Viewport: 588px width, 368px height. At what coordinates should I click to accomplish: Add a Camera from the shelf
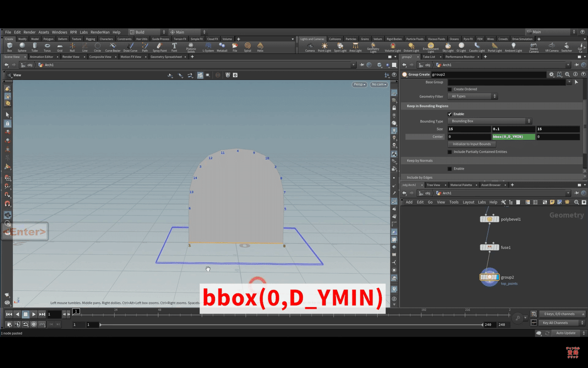point(310,48)
